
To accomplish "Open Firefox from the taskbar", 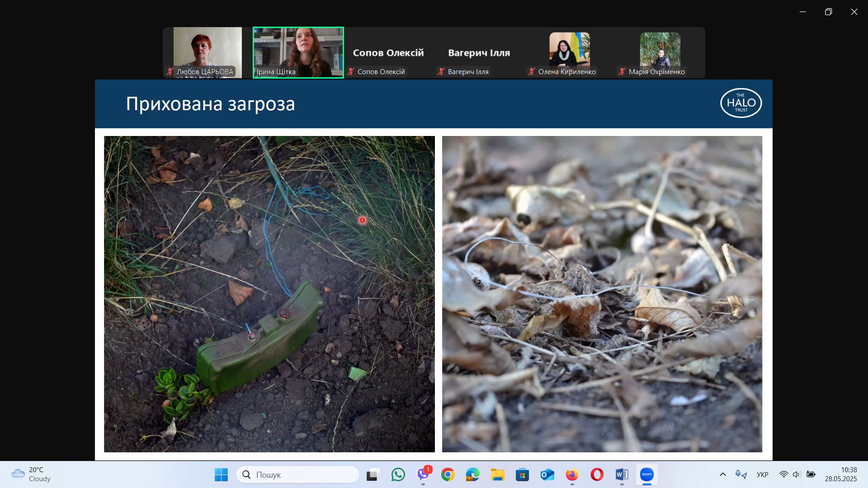I will [572, 474].
